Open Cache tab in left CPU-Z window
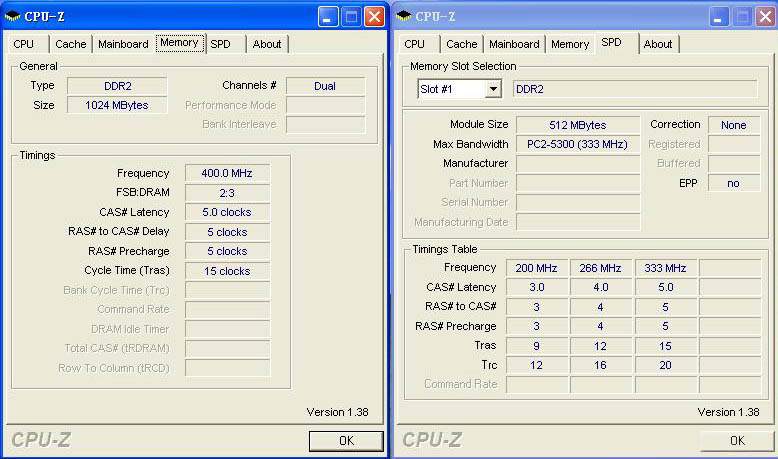 coord(70,44)
